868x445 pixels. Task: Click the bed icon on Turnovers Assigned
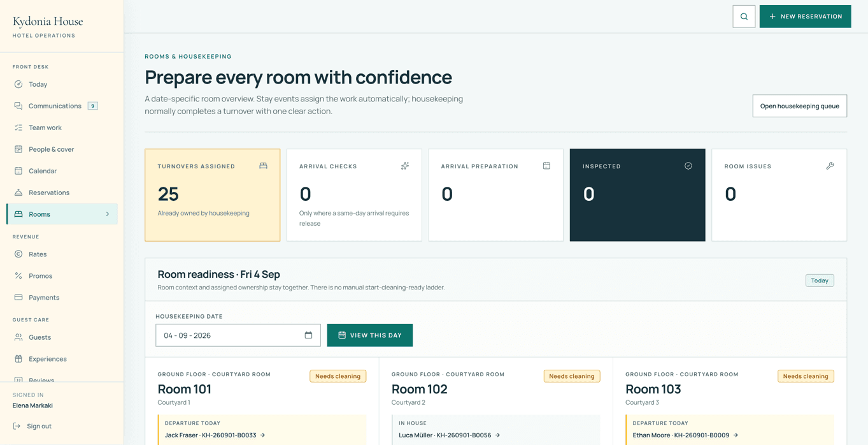(263, 166)
